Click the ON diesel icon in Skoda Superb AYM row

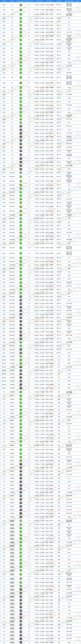[x=21, y=384]
